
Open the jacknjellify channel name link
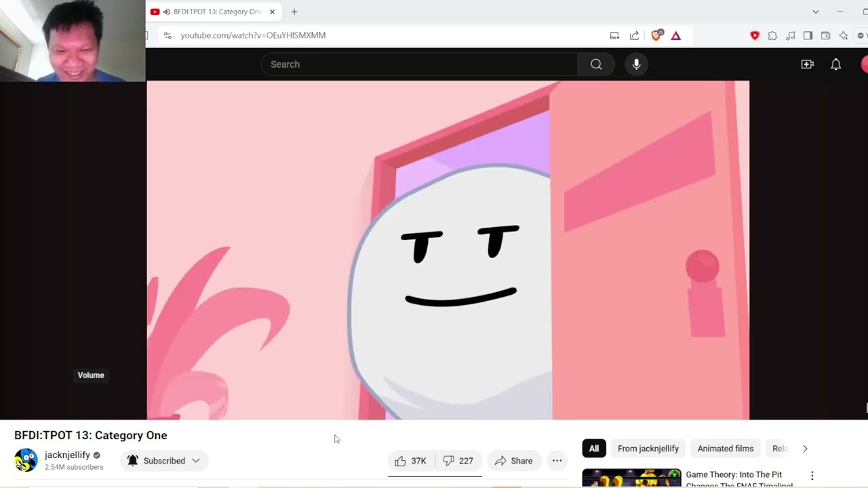[67, 455]
